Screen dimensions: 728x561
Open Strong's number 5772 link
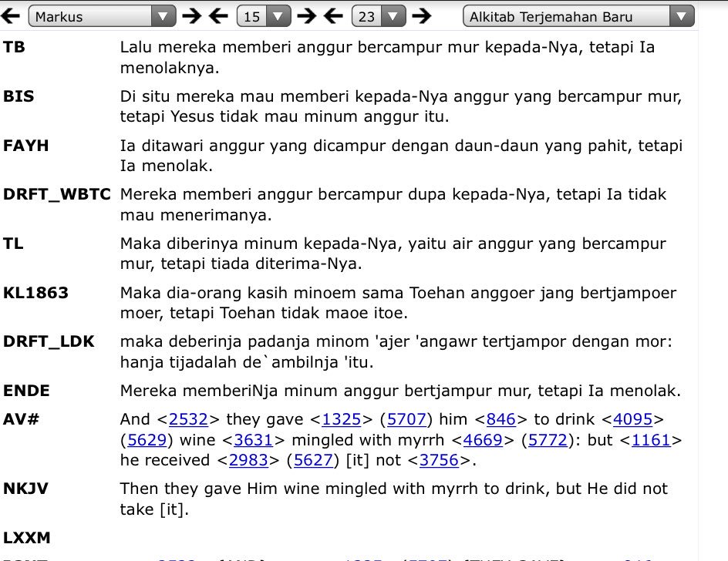click(x=548, y=440)
